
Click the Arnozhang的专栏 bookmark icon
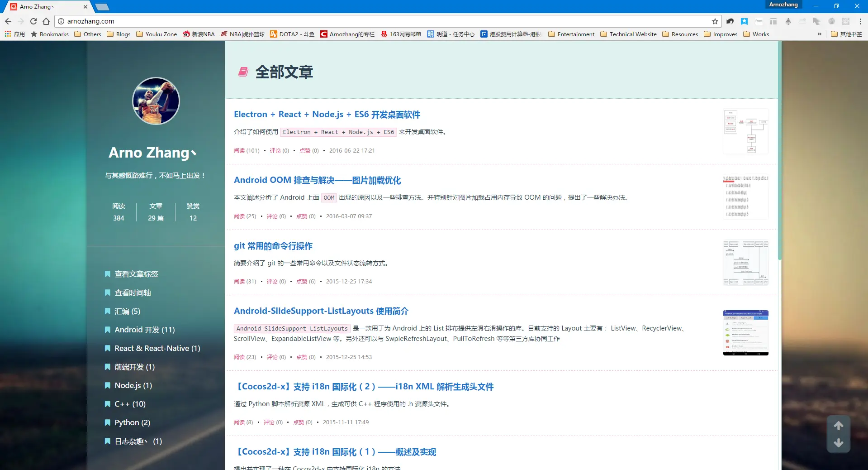coord(324,34)
